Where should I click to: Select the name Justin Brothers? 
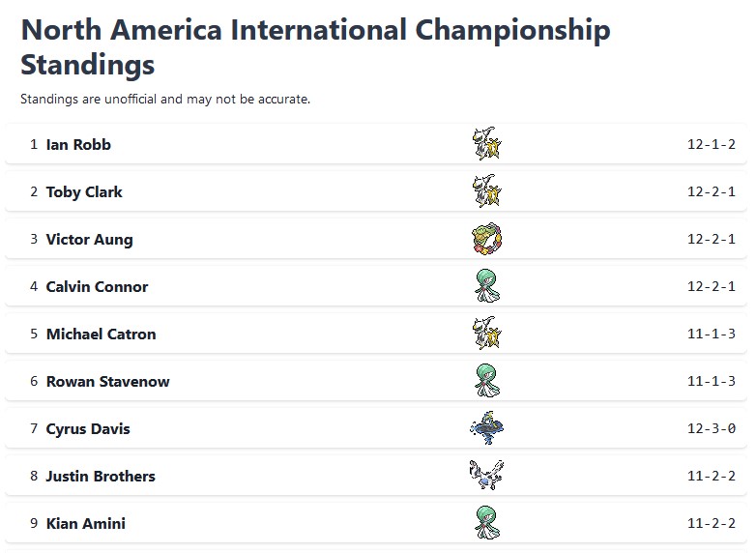tap(101, 476)
